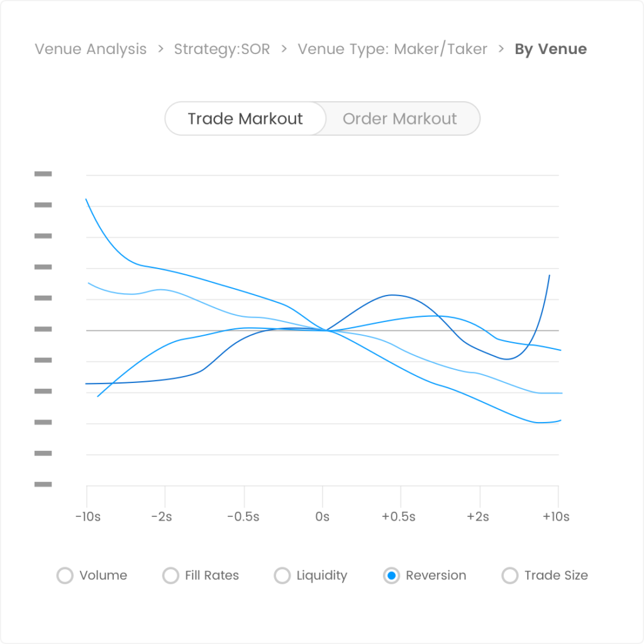Select the Trade Size radio option
The width and height of the screenshot is (644, 644).
pyautogui.click(x=510, y=575)
